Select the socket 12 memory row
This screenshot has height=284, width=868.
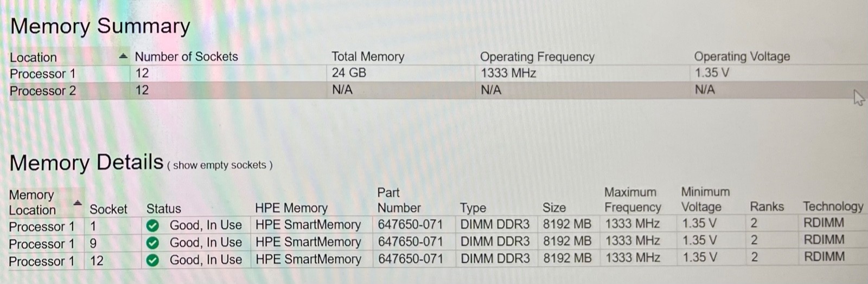pos(434,260)
